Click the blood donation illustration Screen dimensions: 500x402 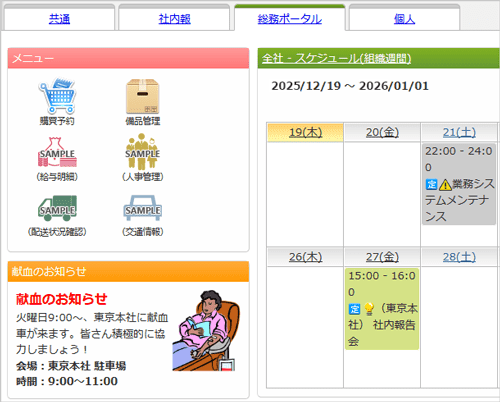click(206, 331)
